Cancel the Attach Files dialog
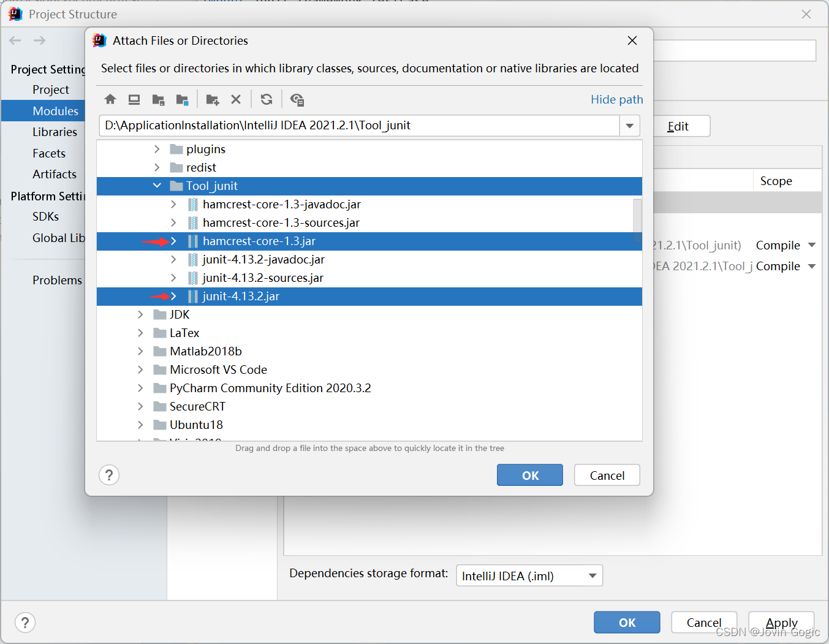This screenshot has height=644, width=829. (607, 475)
